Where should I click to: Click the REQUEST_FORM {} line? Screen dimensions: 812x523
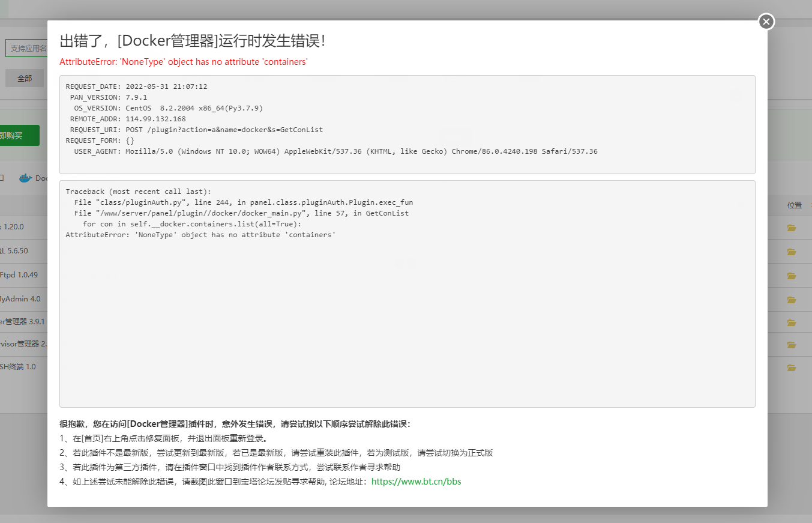click(x=100, y=141)
